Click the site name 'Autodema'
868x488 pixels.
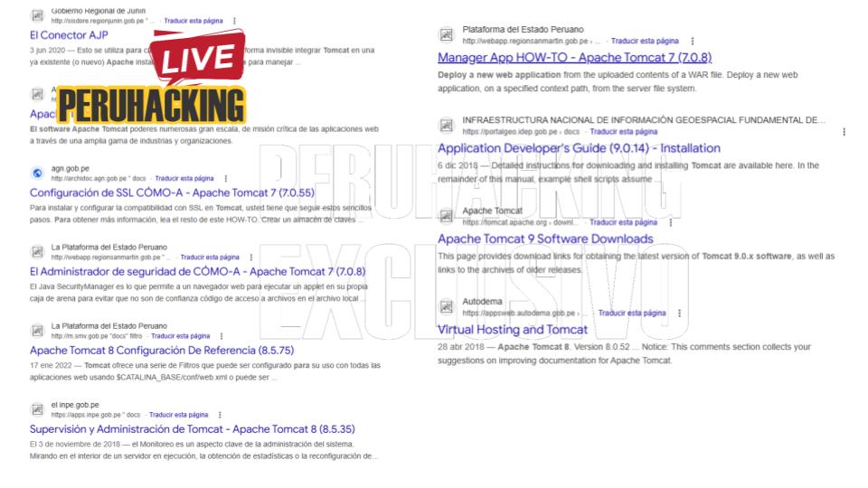(482, 302)
